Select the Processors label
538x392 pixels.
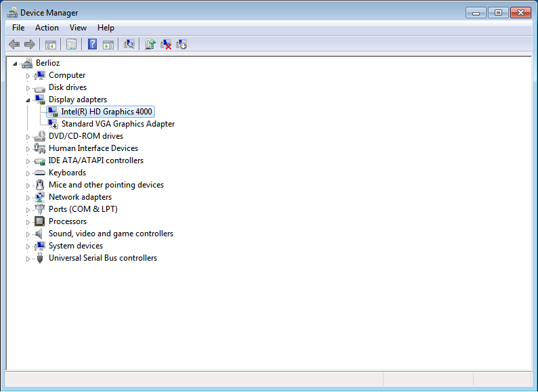[x=68, y=221]
